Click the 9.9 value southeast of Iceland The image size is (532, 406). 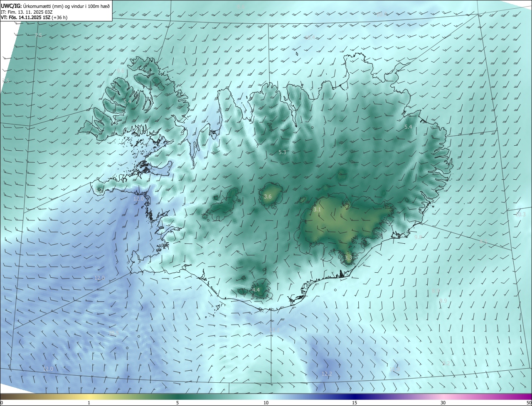pos(443,301)
